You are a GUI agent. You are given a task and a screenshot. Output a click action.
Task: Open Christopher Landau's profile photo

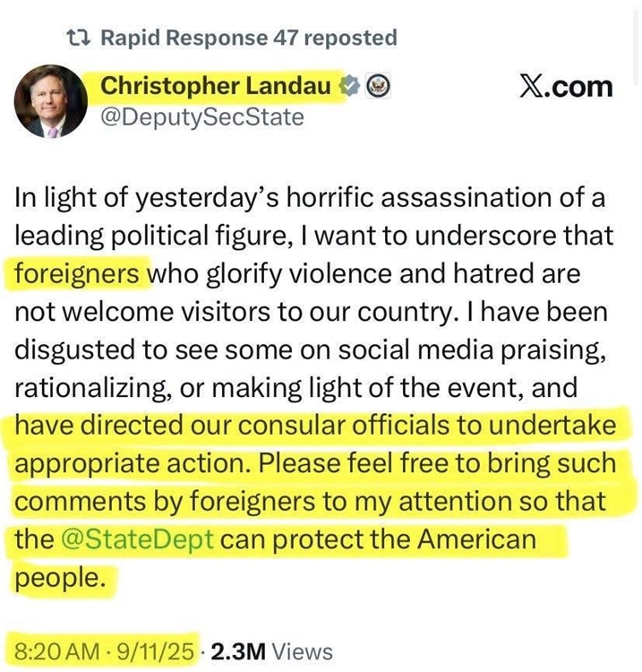(49, 102)
